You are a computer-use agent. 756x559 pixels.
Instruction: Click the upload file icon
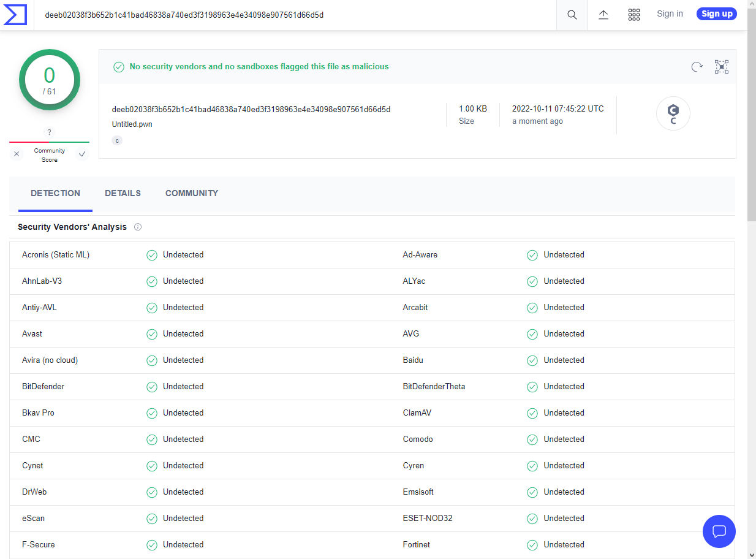point(603,15)
